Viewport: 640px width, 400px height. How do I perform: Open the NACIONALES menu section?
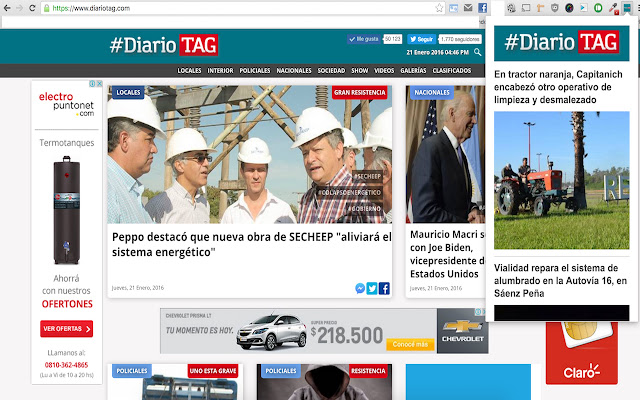pos(294,71)
